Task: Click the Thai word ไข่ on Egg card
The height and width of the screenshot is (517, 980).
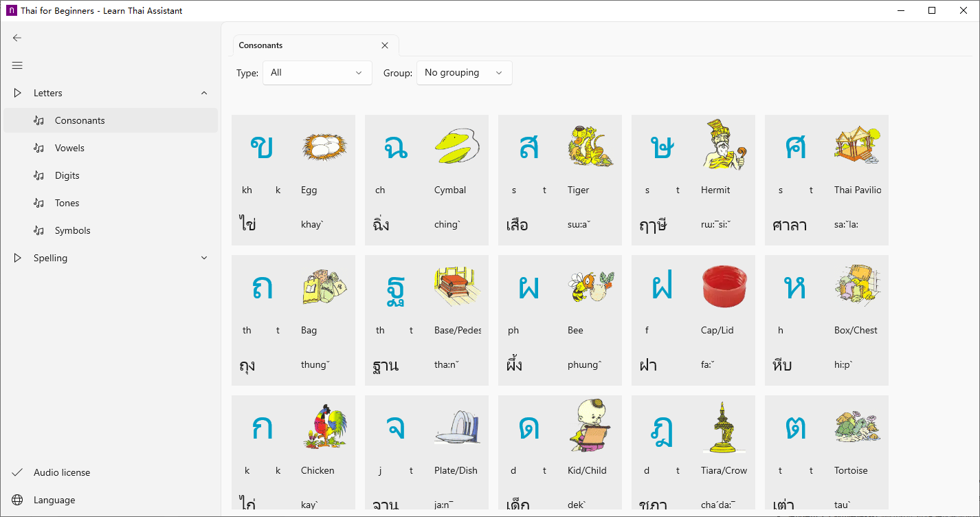Action: [x=248, y=223]
